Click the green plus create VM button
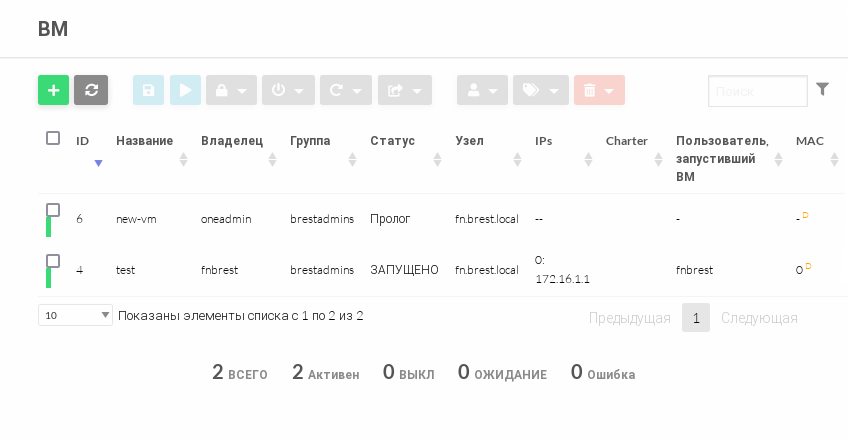Viewport: 848px width, 440px height. 53,90
